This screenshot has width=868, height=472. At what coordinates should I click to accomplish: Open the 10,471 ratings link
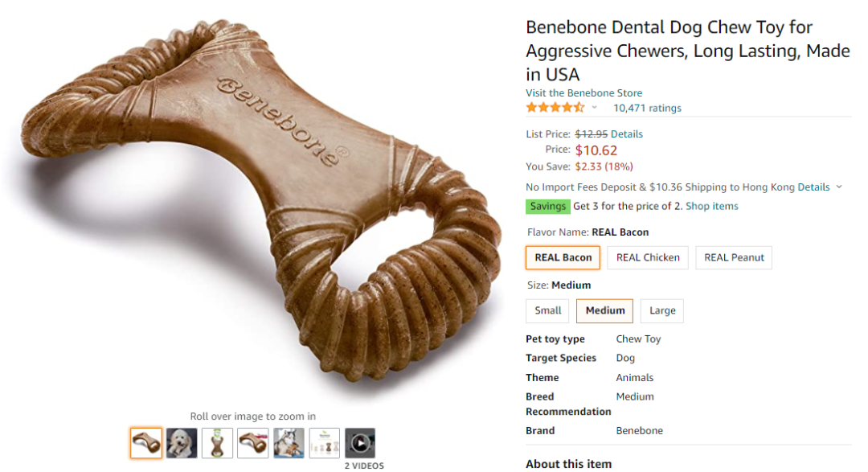pos(647,108)
